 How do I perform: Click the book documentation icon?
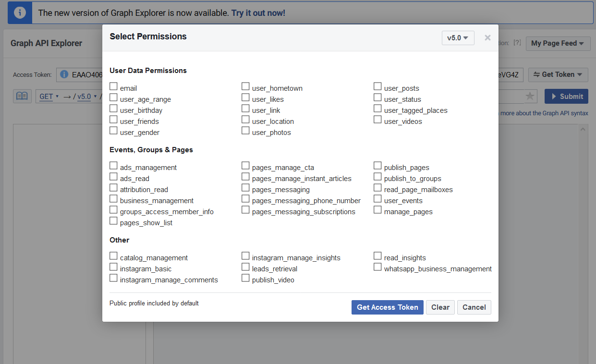coord(22,96)
